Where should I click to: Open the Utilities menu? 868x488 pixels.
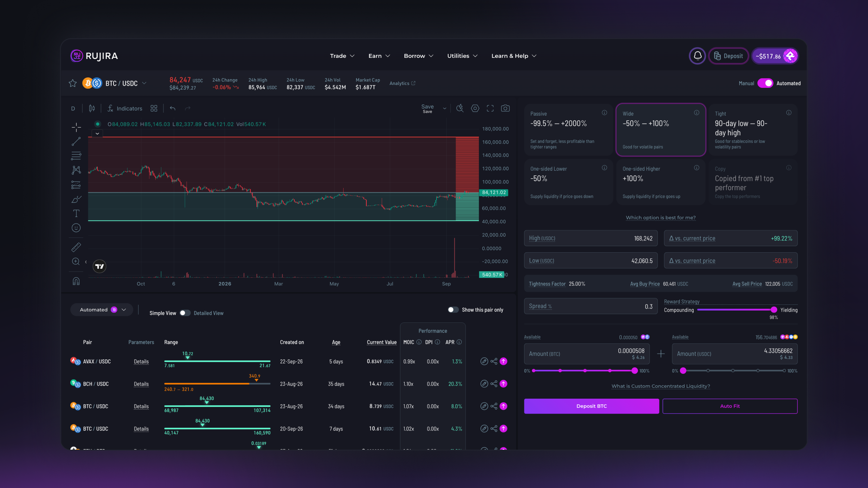[x=462, y=56]
